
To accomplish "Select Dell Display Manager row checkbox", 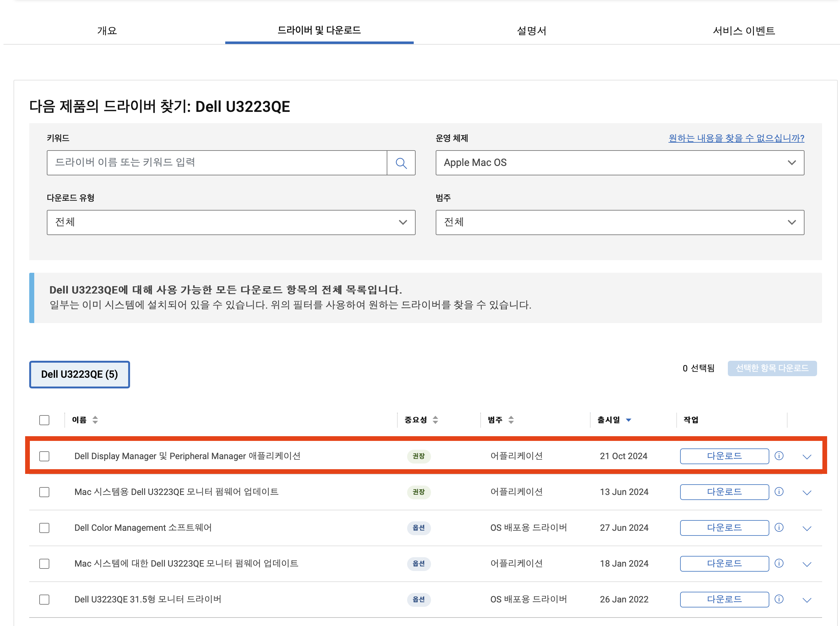I will point(44,456).
